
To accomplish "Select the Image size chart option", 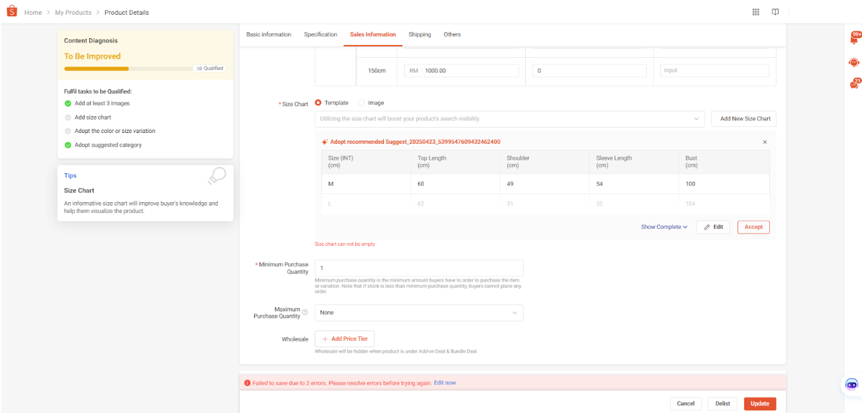I will (362, 103).
